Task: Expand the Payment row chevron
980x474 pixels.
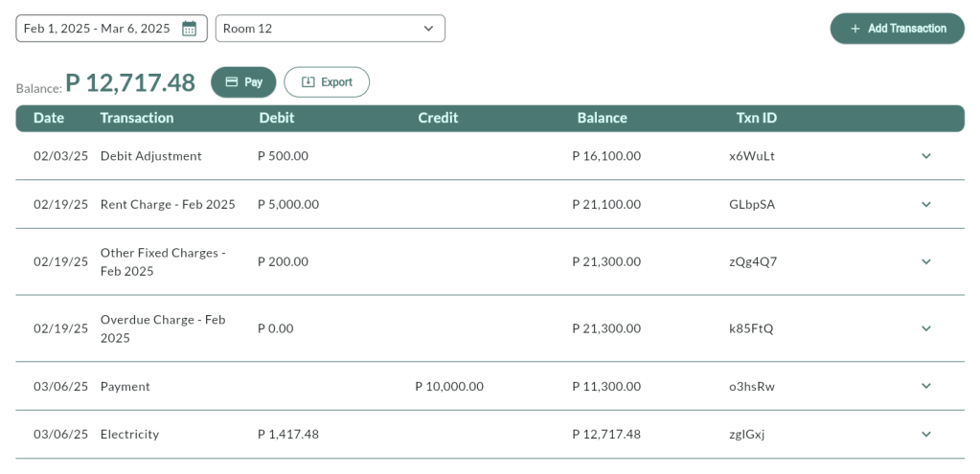Action: coord(925,386)
